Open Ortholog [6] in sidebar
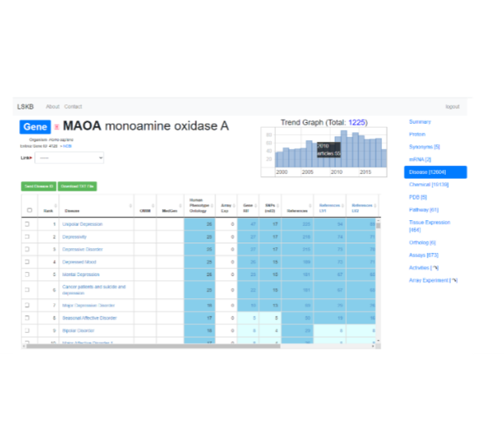Image resolution: width=504 pixels, height=430 pixels. click(423, 243)
